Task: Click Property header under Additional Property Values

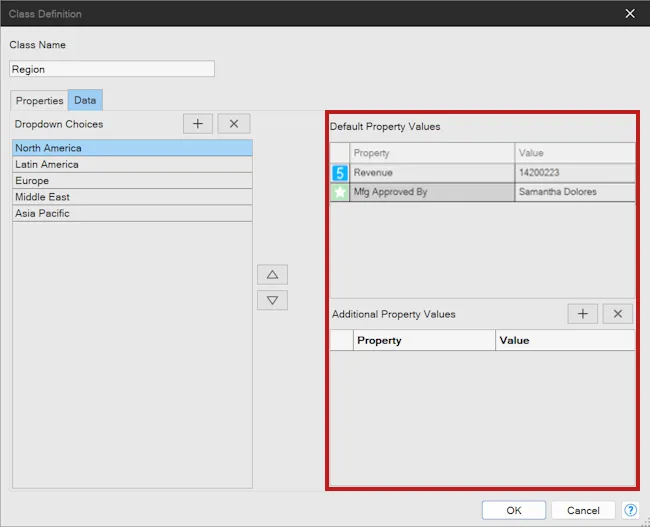Action: tap(424, 340)
